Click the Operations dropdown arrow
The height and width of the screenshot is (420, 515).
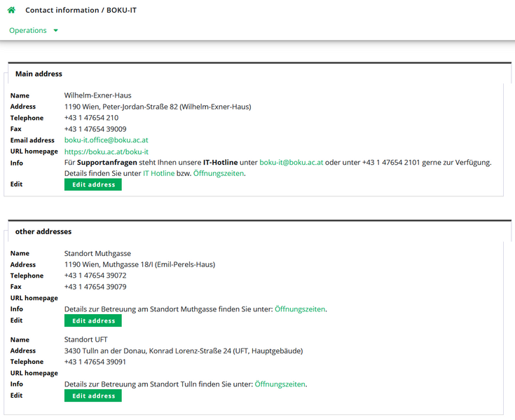[56, 31]
